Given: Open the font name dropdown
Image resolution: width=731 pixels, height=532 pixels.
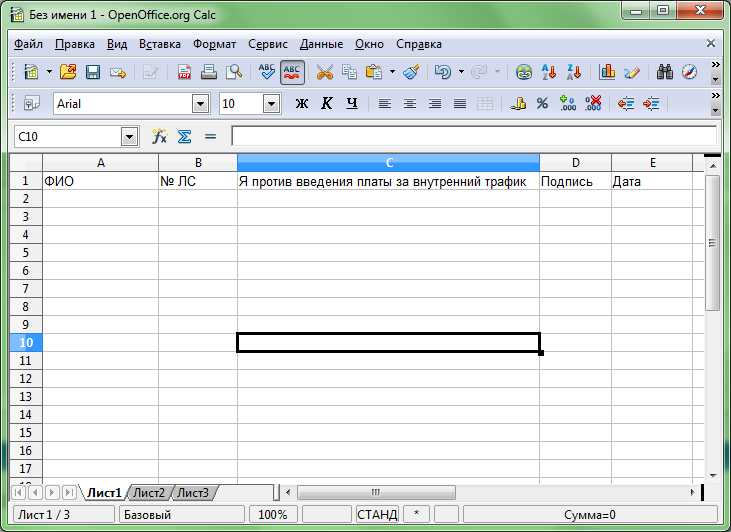Looking at the screenshot, I should tap(200, 103).
